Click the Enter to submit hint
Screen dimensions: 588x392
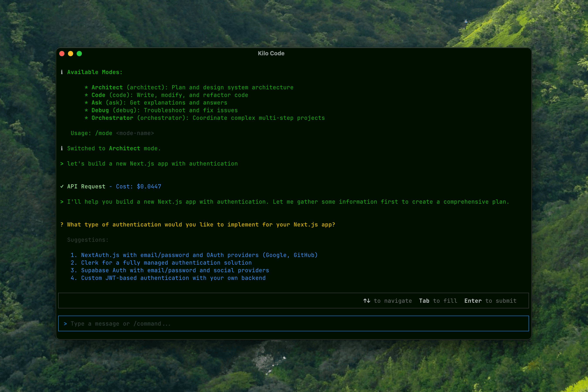point(490,301)
